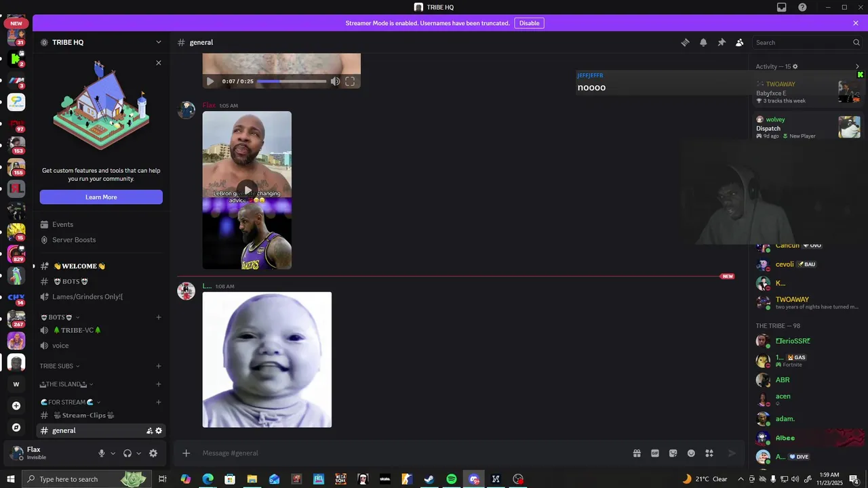Open the GIF picker
This screenshot has height=488, width=868.
655,453
